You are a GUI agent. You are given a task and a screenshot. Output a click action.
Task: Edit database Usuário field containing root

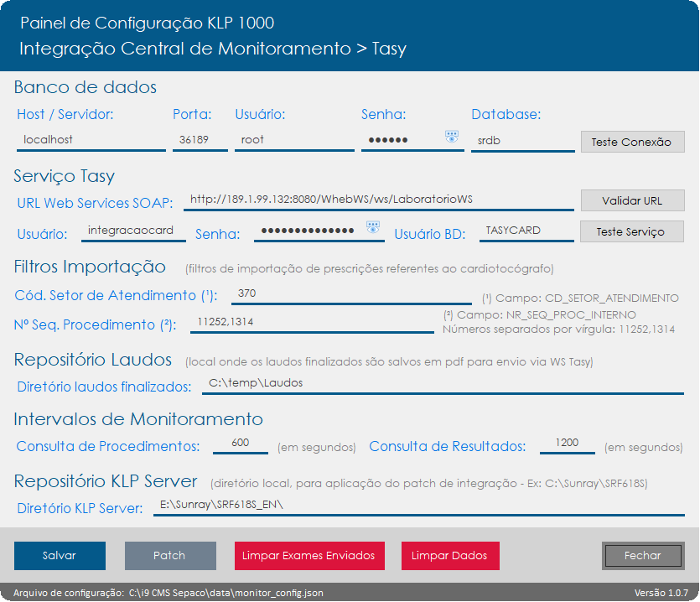tap(294, 140)
